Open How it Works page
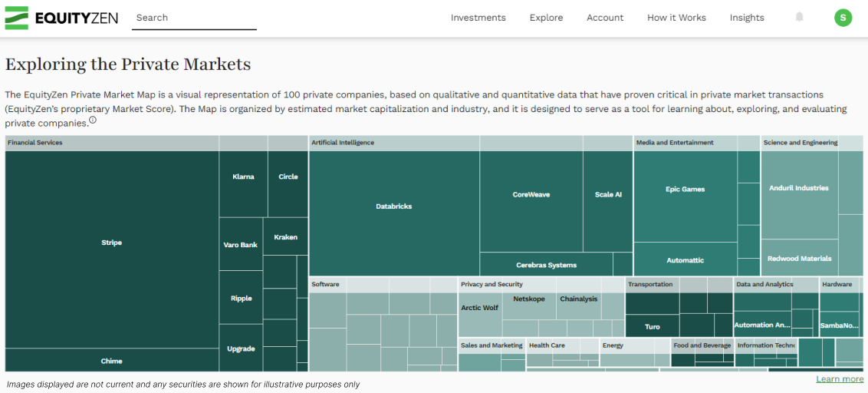This screenshot has height=393, width=868. (x=676, y=18)
